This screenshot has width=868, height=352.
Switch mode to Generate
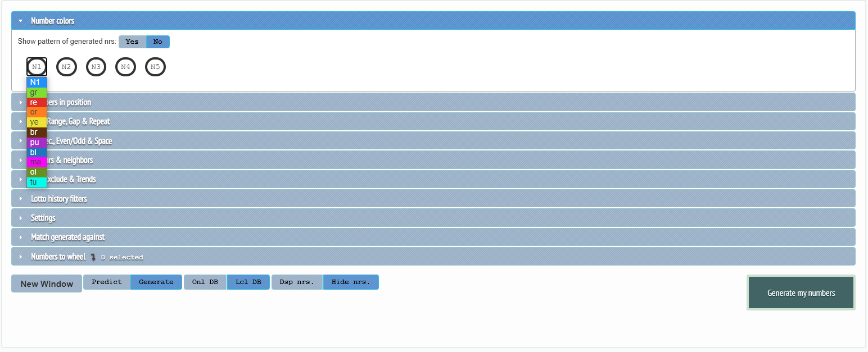point(156,282)
